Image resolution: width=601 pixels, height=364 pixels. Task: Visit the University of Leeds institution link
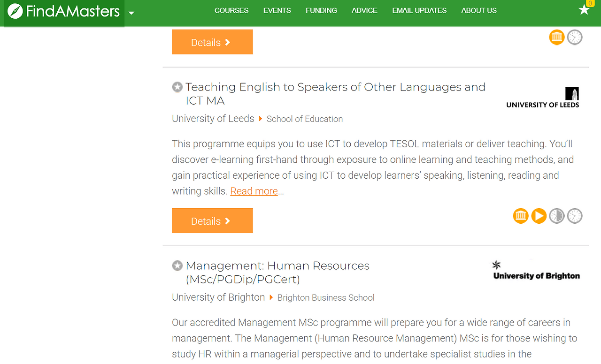(x=213, y=119)
